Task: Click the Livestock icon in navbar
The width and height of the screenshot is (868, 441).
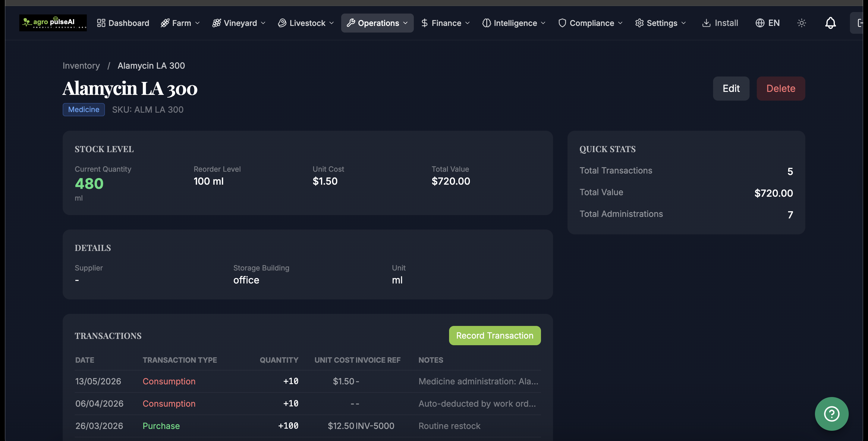Action: click(282, 23)
